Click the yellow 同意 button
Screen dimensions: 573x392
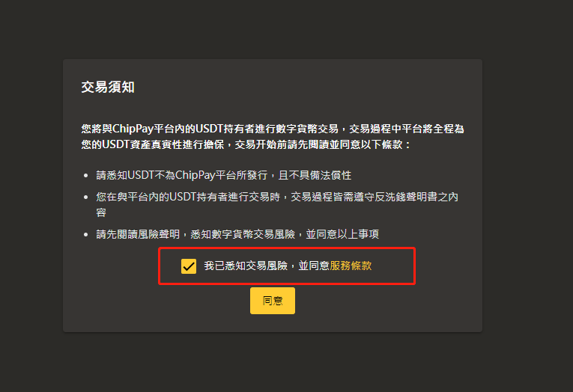[x=273, y=301]
